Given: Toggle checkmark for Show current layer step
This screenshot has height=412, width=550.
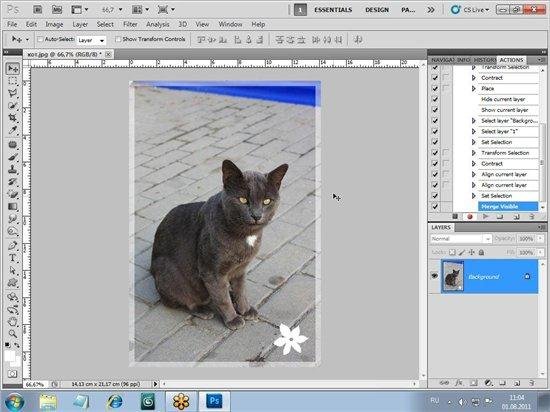Looking at the screenshot, I should click(x=435, y=110).
